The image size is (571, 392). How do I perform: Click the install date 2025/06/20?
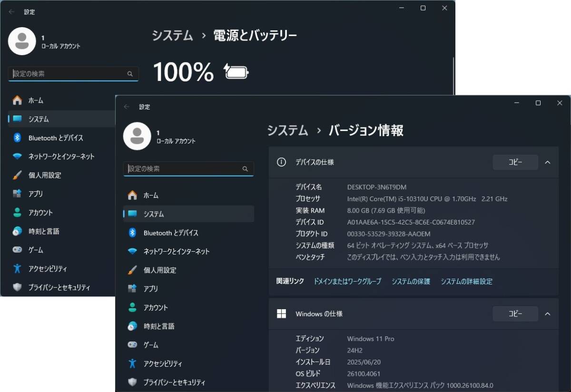(364, 362)
